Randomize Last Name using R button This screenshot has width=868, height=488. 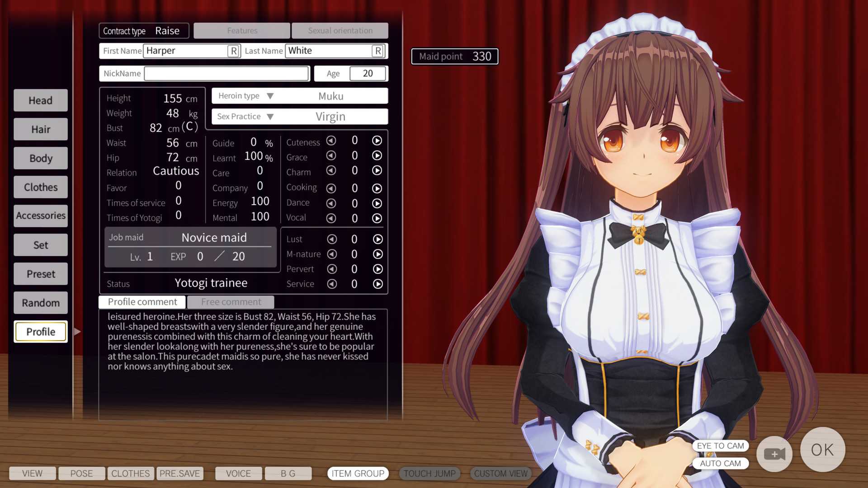point(377,51)
